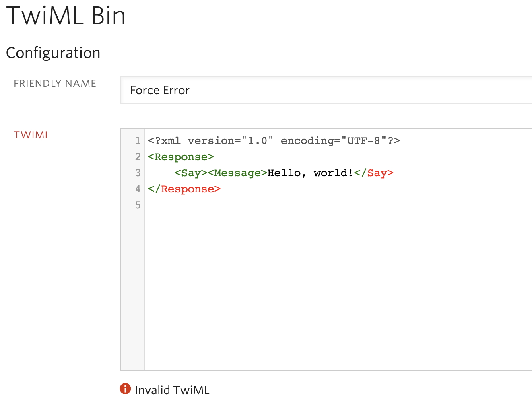The width and height of the screenshot is (532, 416).
Task: Click the 'Invalid TwiML' message text
Action: tap(172, 390)
